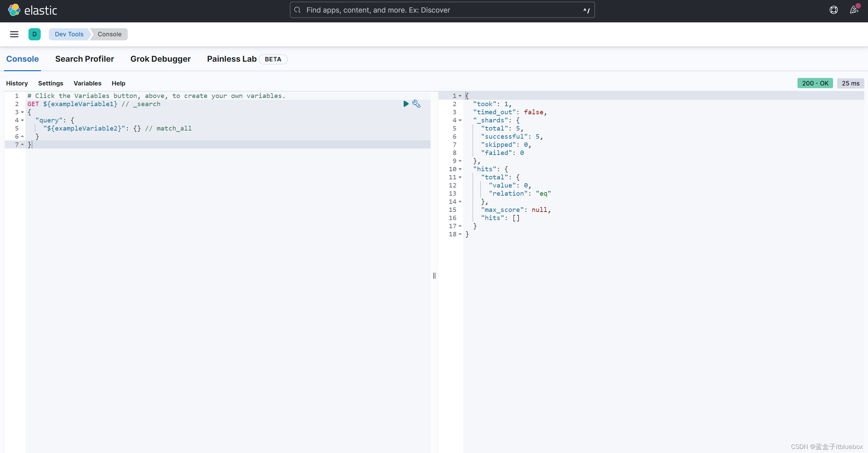Open the help menu lifebuoy icon
The height and width of the screenshot is (453, 868).
(834, 10)
